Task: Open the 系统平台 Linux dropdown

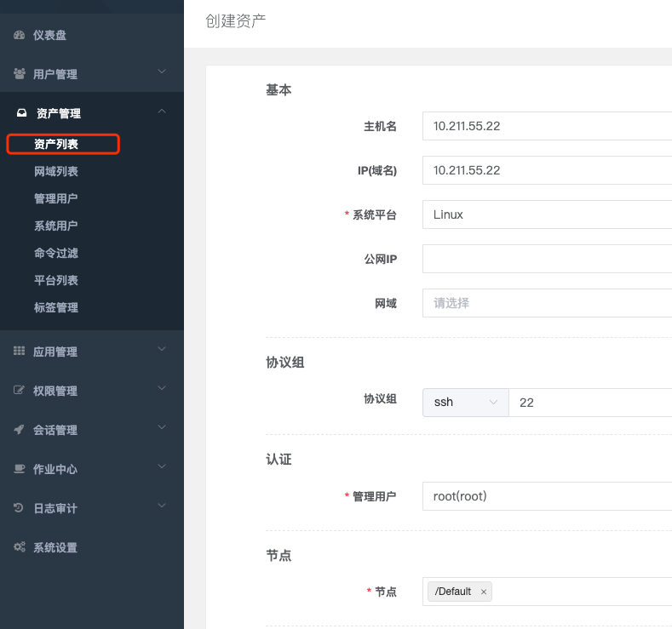Action: tap(547, 214)
